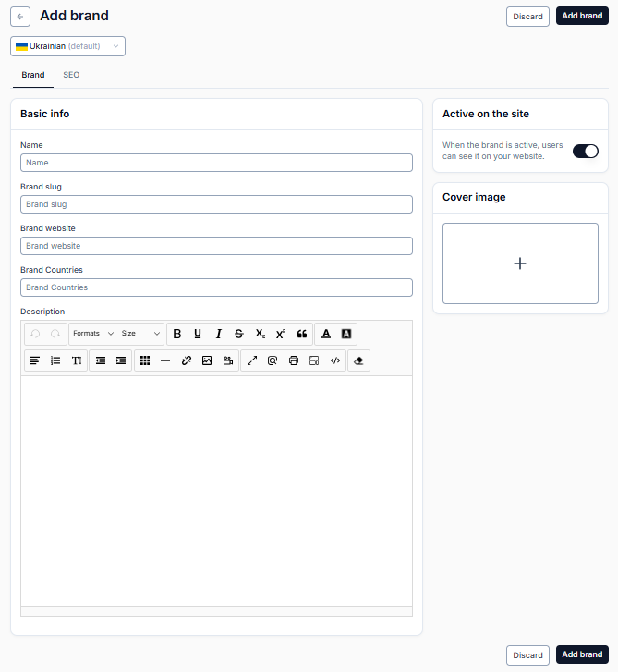Switch to the SEO tab
618x672 pixels.
point(71,75)
